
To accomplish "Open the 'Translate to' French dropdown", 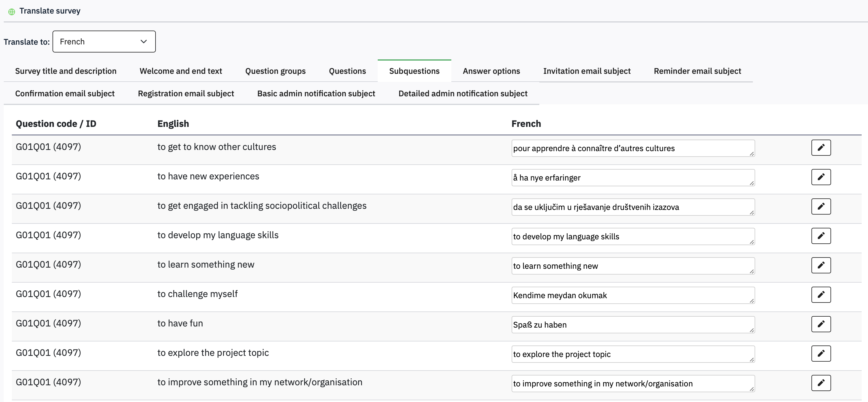I will click(x=104, y=42).
